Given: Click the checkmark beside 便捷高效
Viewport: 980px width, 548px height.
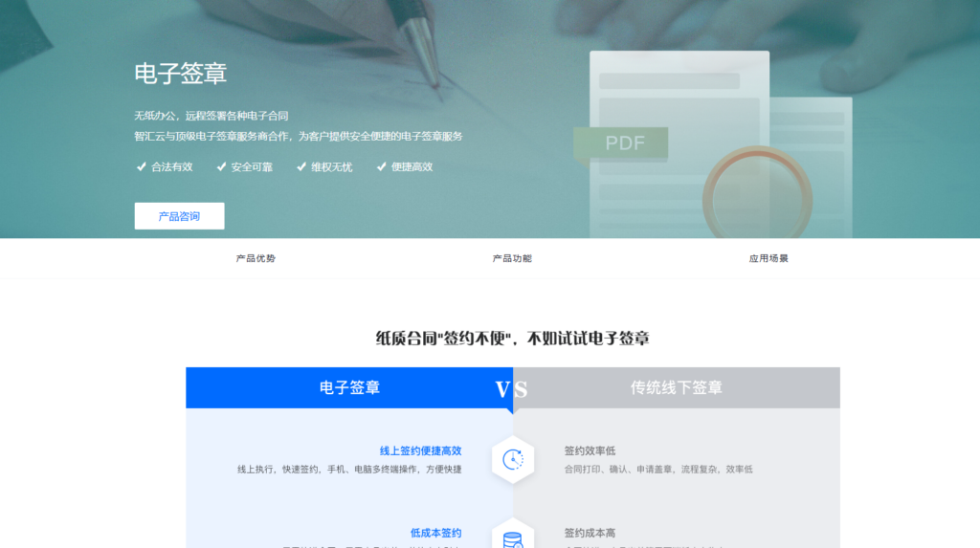Looking at the screenshot, I should tap(381, 166).
